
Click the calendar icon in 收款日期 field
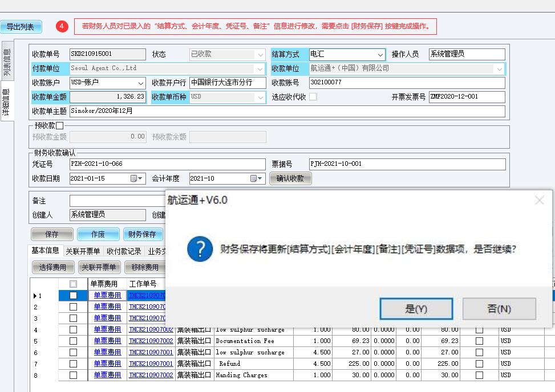point(134,178)
